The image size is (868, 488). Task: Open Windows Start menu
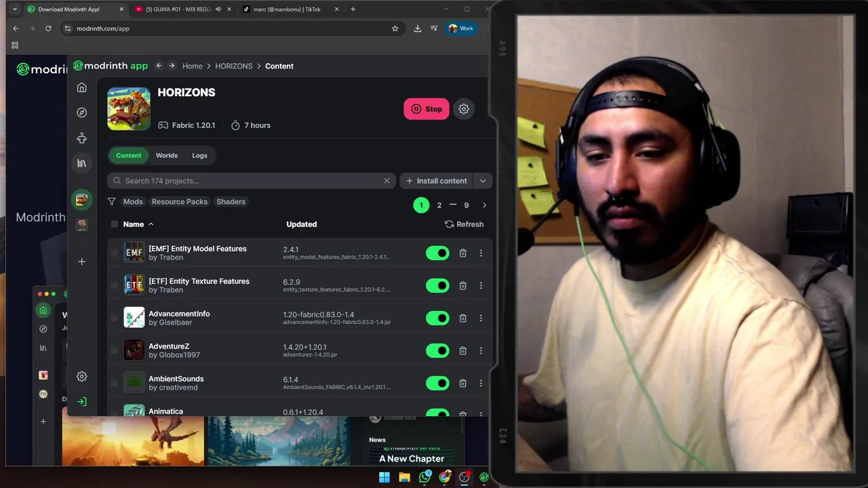pos(384,477)
